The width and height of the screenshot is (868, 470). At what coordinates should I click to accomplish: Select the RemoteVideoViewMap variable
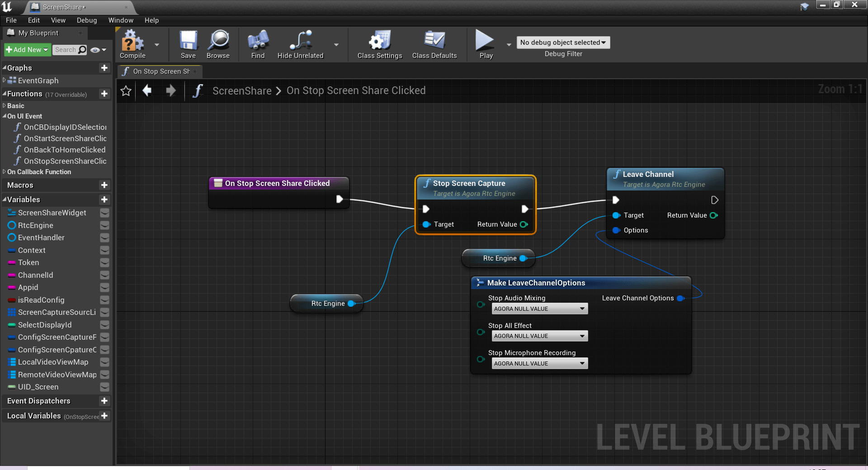[x=57, y=375]
